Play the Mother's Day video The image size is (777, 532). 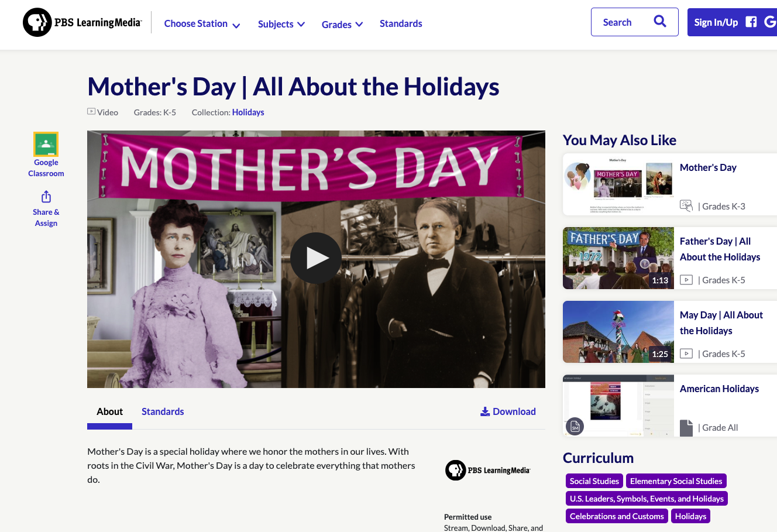[316, 258]
